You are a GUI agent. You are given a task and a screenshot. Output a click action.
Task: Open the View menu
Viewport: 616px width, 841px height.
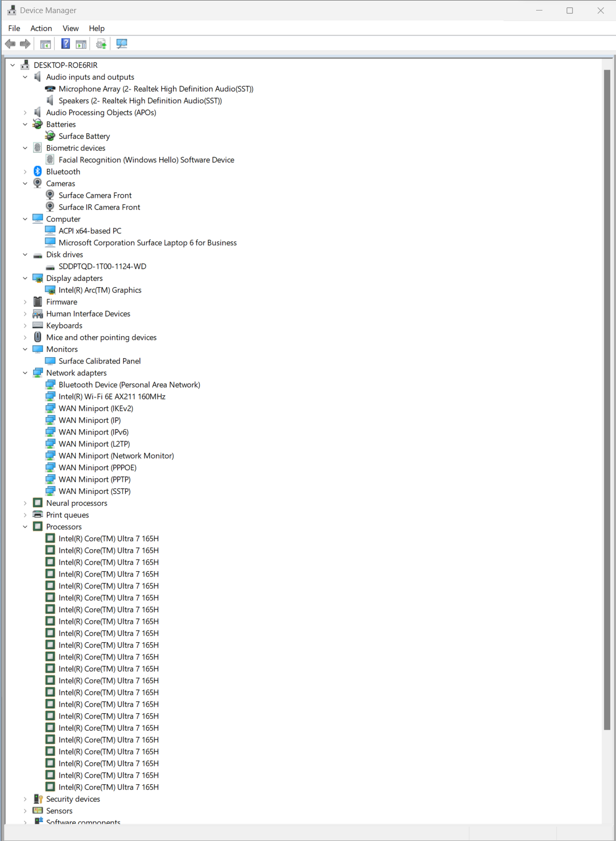click(x=70, y=28)
